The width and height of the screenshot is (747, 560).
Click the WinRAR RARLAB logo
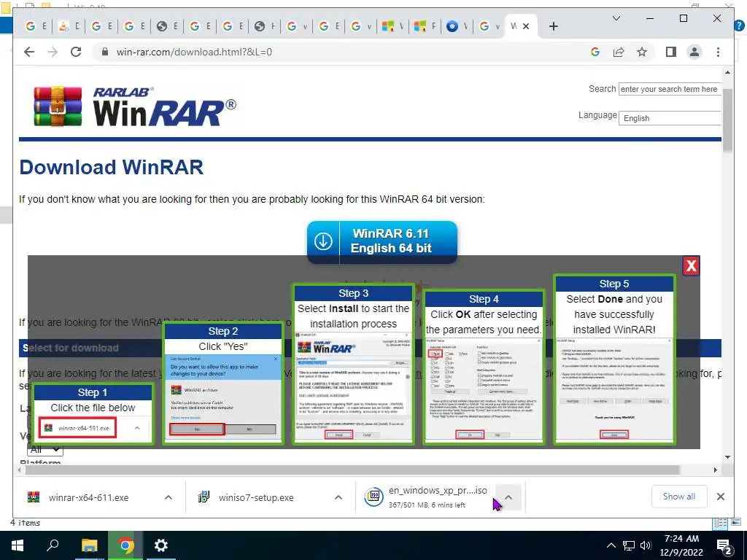coord(135,106)
